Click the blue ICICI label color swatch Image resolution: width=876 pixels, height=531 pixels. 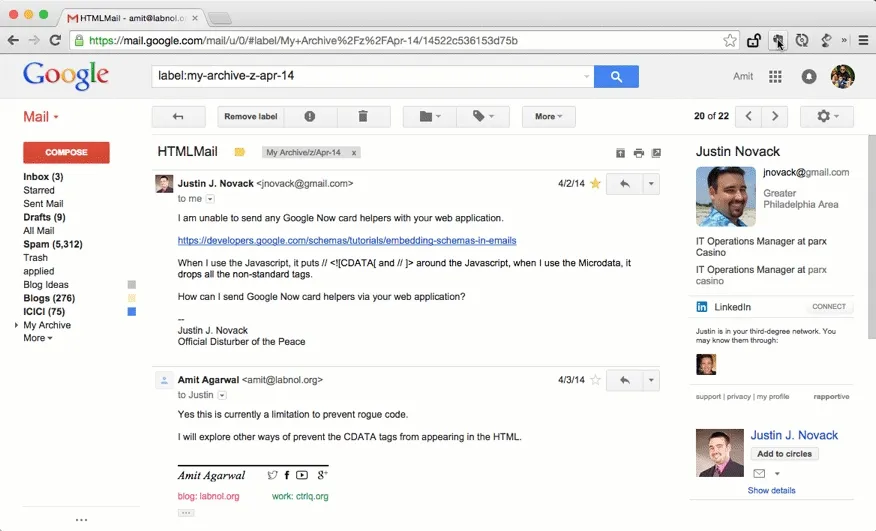pos(132,311)
